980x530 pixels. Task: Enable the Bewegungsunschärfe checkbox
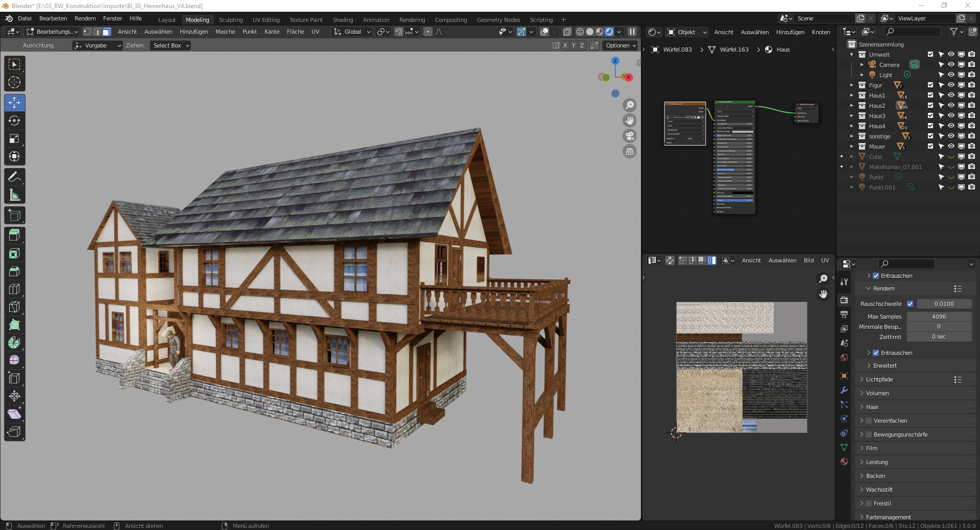coord(869,435)
